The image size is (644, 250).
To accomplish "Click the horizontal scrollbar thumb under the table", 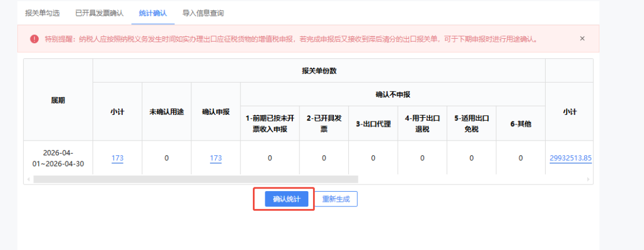I will [196, 180].
